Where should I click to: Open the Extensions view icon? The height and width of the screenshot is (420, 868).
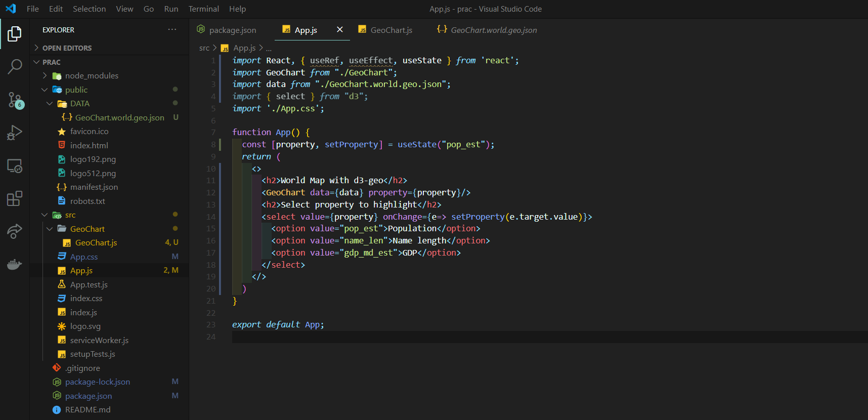(15, 198)
